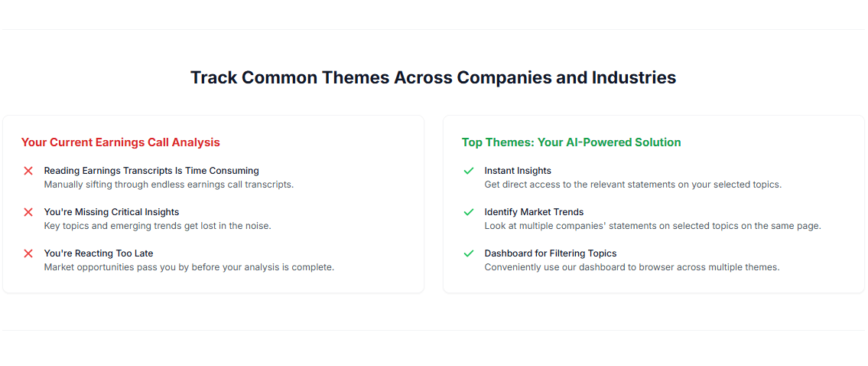Click the Track Common Themes main heading
Viewport: 868px width, 366px height.
433,77
